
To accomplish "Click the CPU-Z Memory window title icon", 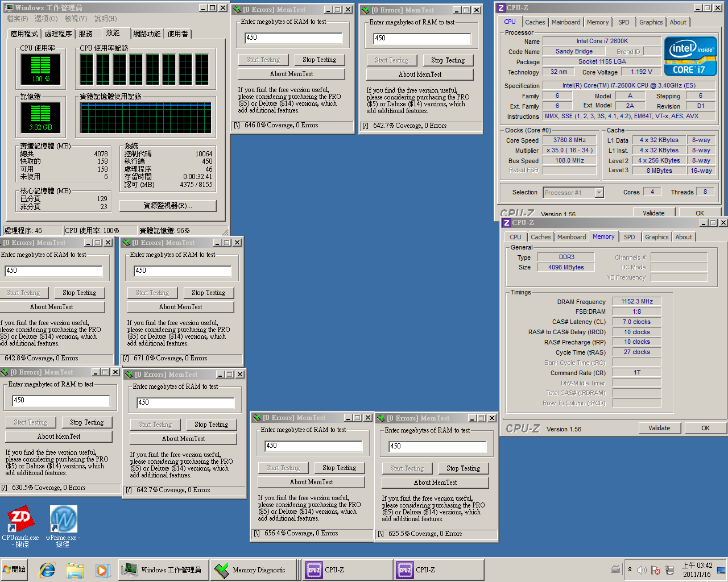I will 506,223.
